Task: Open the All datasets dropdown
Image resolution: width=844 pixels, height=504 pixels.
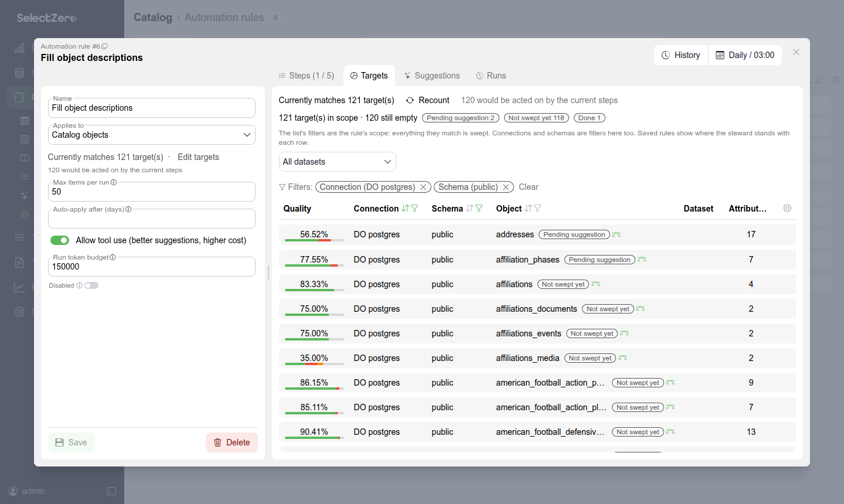Action: pyautogui.click(x=338, y=162)
